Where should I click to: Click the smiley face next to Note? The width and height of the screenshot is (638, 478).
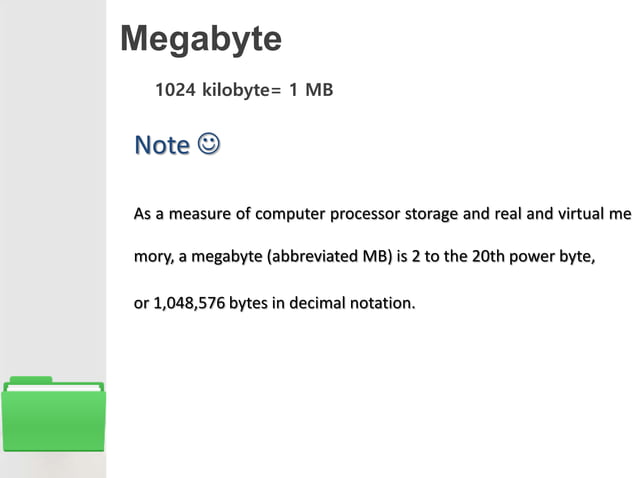[209, 144]
